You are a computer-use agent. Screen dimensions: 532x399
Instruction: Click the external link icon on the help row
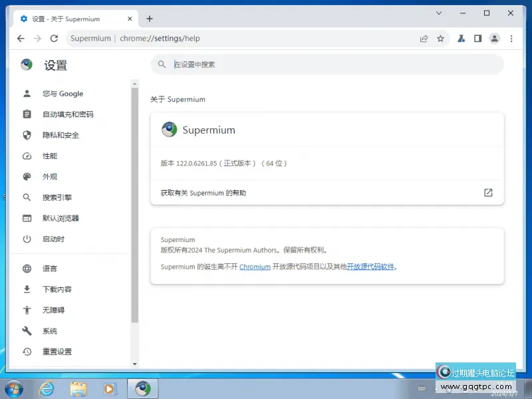point(488,192)
